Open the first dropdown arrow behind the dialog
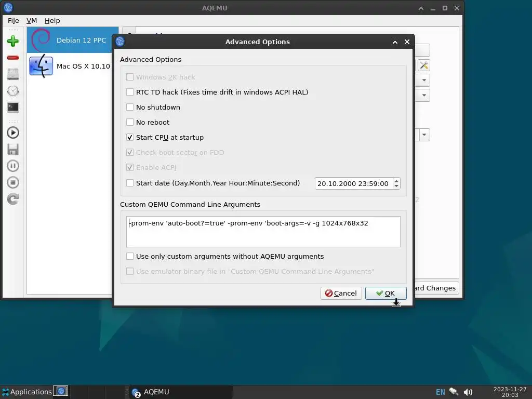This screenshot has height=399, width=532. (x=424, y=81)
